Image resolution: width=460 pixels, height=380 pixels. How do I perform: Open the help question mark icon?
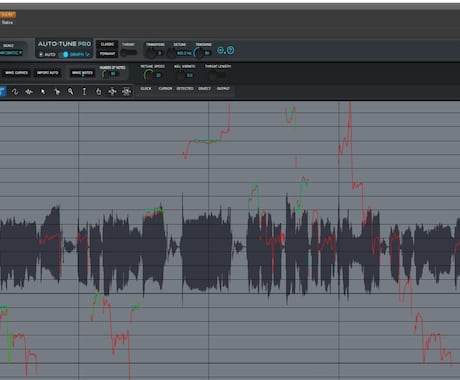(230, 50)
